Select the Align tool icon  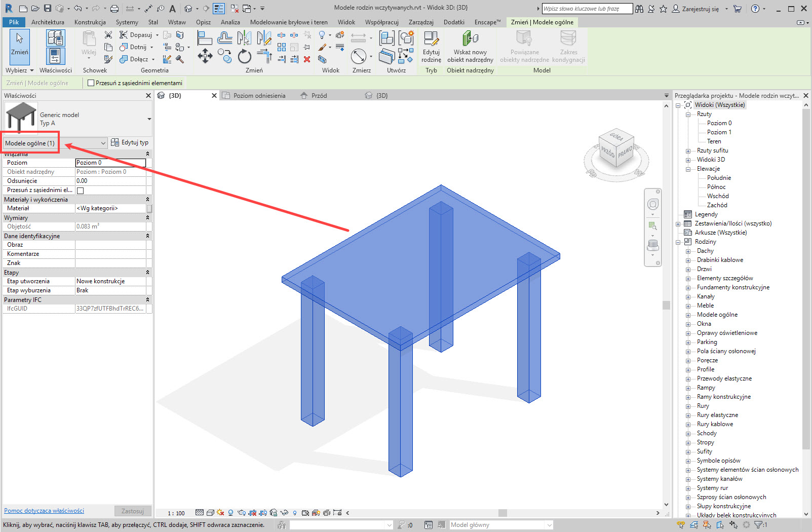(x=204, y=38)
